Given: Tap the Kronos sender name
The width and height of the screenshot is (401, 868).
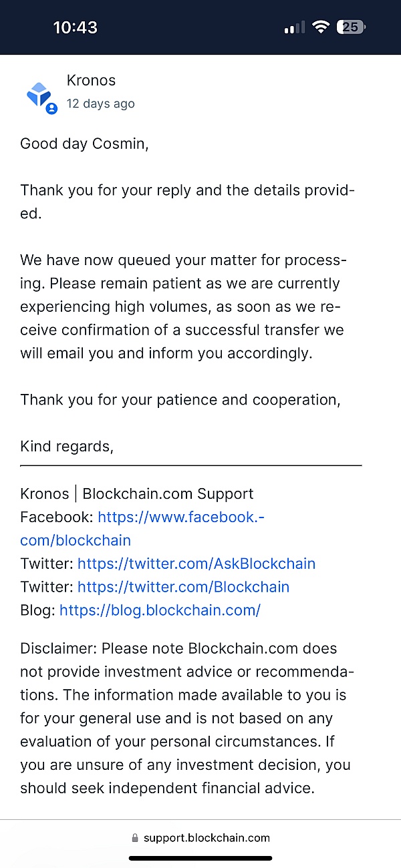Looking at the screenshot, I should pos(91,80).
